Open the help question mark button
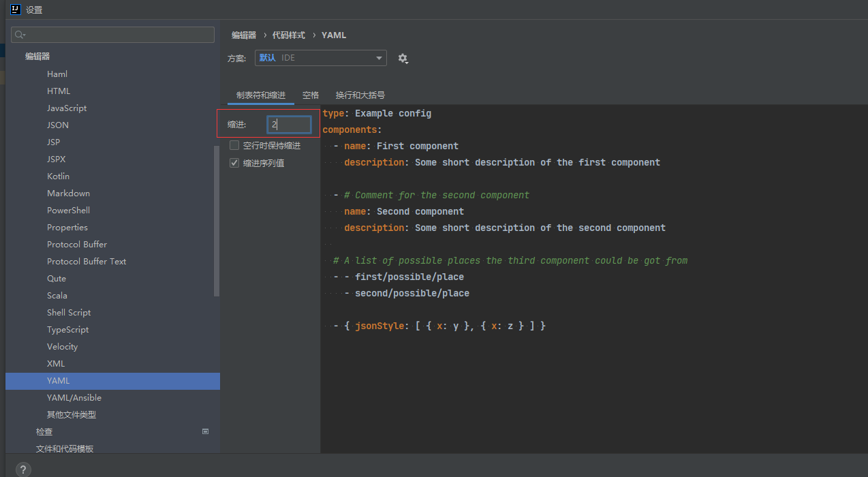868x477 pixels. pos(22,470)
